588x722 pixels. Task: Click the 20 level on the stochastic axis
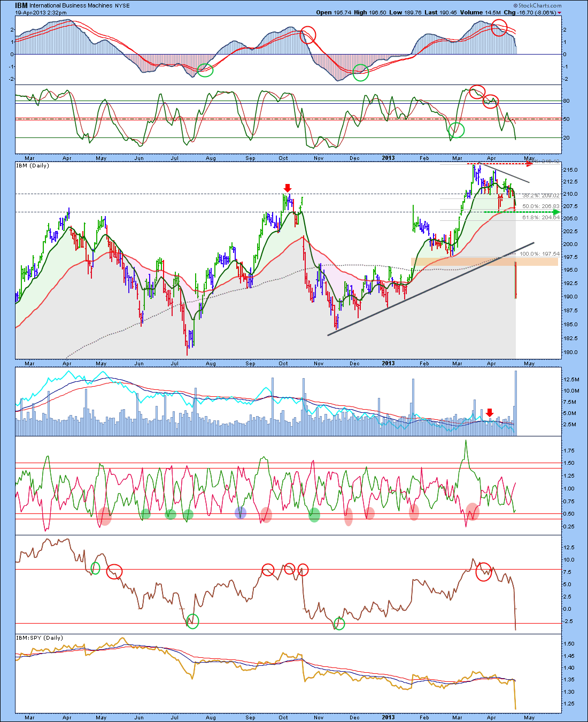click(567, 138)
